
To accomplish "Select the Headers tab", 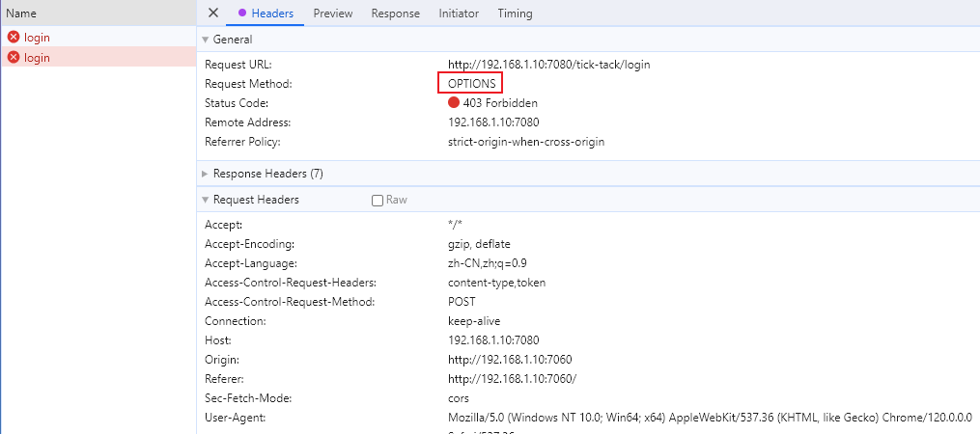I will click(272, 14).
